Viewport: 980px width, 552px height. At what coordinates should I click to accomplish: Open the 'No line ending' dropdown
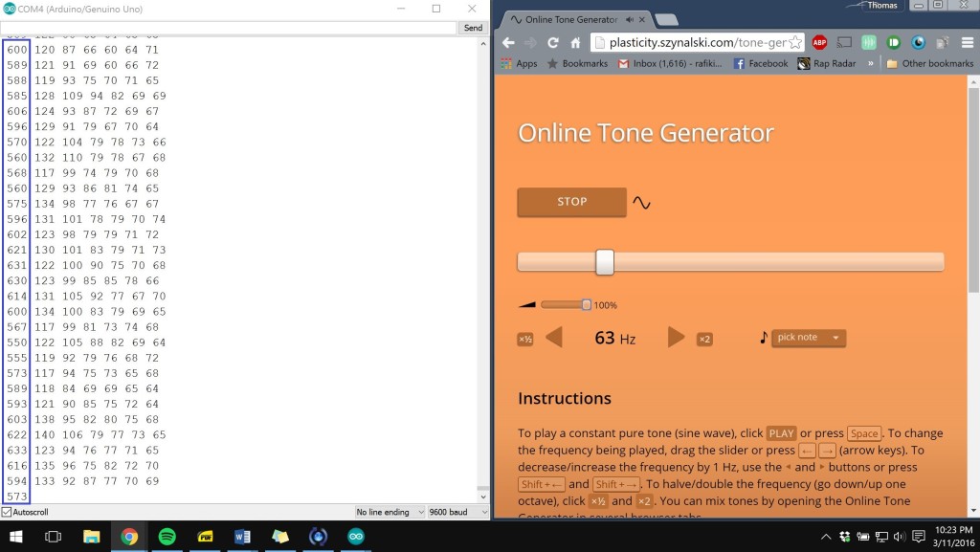click(390, 513)
